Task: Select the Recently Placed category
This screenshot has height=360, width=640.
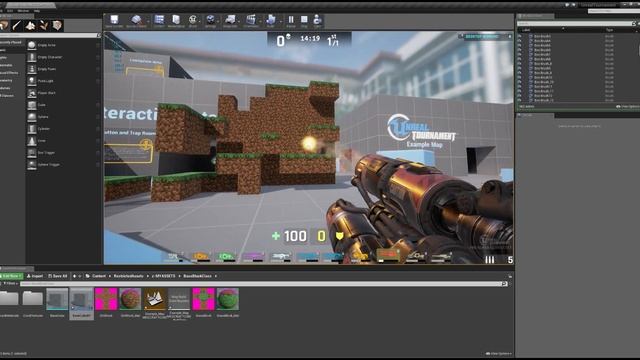Action: coord(12,42)
